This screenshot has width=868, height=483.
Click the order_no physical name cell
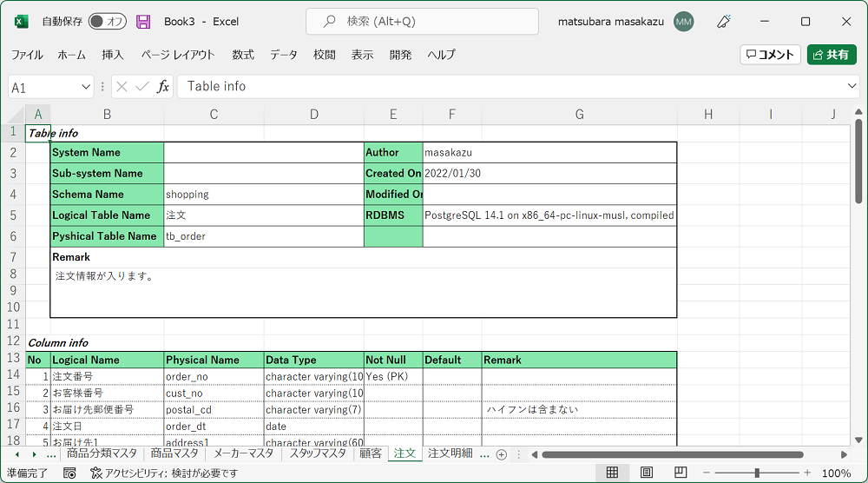tap(214, 377)
